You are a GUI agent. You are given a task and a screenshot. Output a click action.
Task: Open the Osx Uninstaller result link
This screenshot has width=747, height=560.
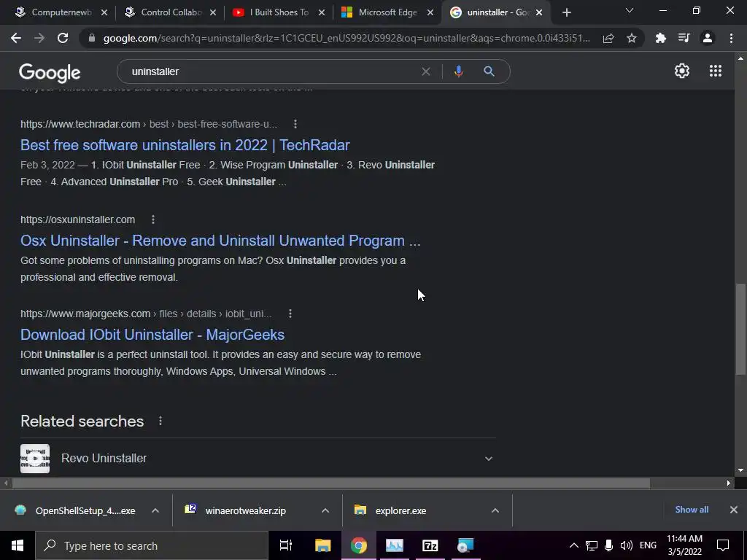220,241
